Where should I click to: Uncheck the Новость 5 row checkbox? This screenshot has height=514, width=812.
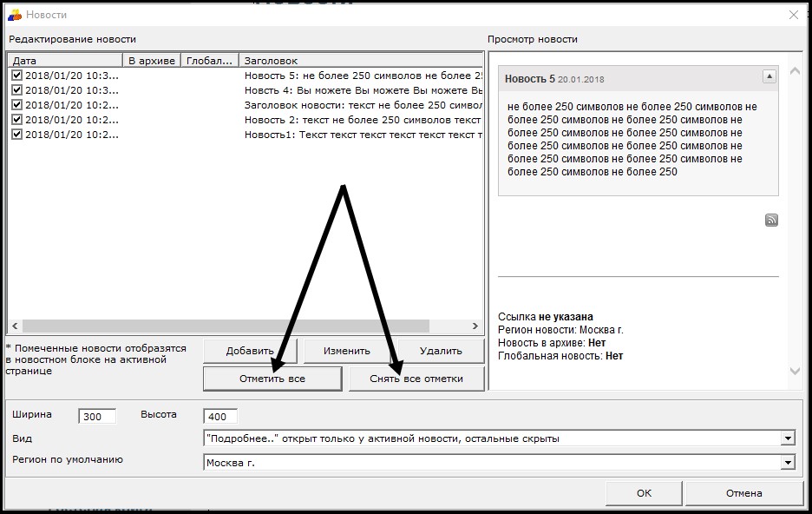tap(16, 76)
